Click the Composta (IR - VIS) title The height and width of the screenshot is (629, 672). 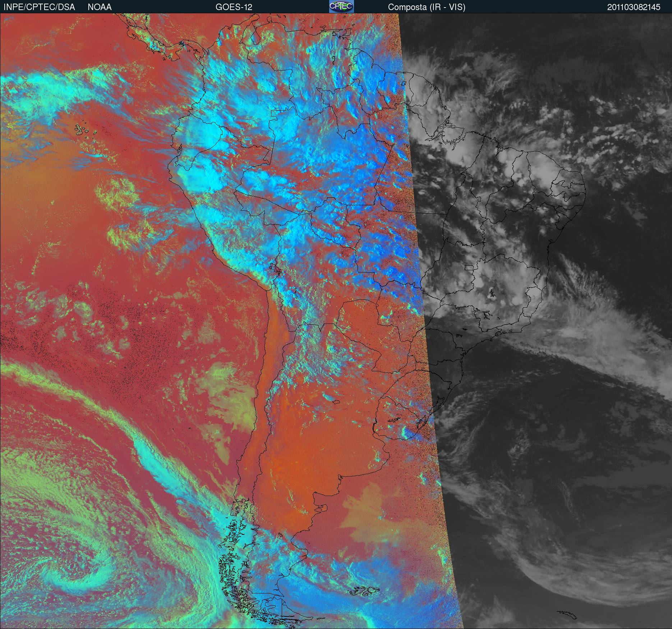click(427, 7)
